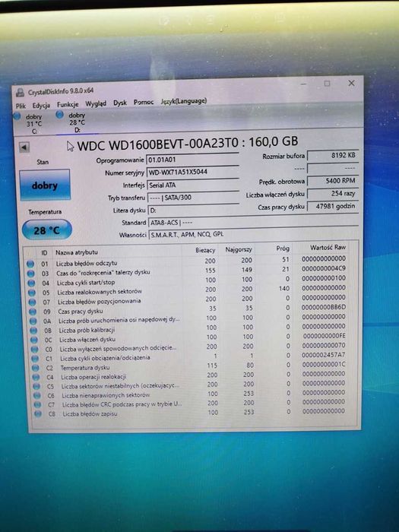Click the CrystalDiskInfo title bar app icon
Viewport: 399px width, 532px height.
21,93
